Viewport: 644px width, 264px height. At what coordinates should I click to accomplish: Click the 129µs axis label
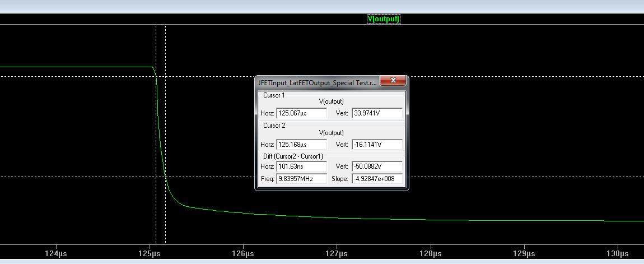524,254
